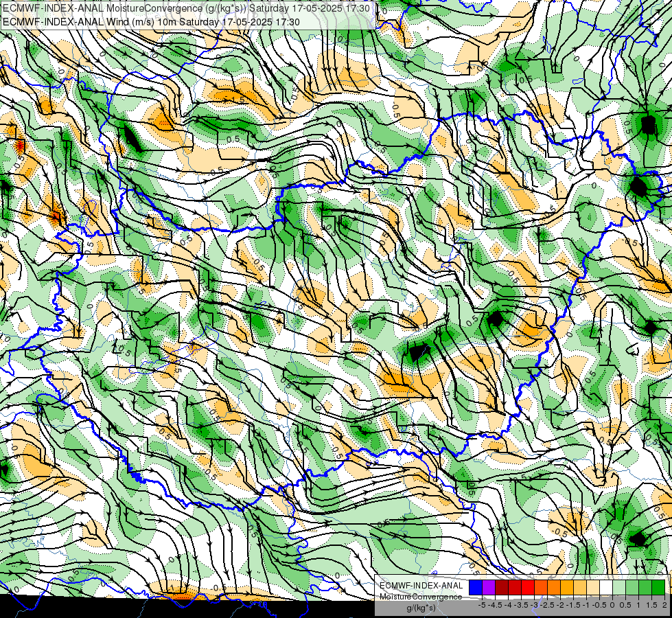672x618 pixels.
Task: Click the blue legend swatch below -5
Action: click(x=476, y=588)
